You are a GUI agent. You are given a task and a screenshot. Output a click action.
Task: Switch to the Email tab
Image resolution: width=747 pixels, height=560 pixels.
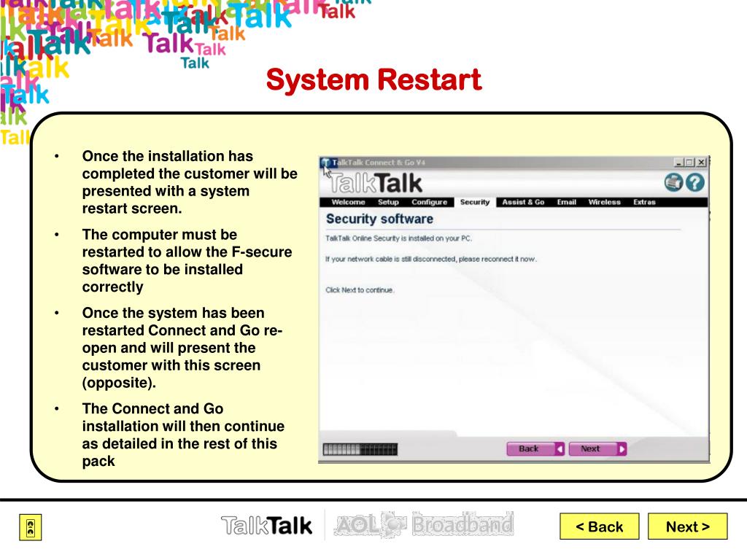point(566,202)
